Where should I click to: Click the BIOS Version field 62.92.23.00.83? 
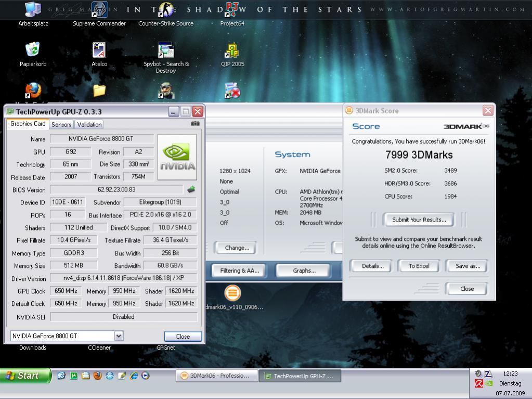116,189
